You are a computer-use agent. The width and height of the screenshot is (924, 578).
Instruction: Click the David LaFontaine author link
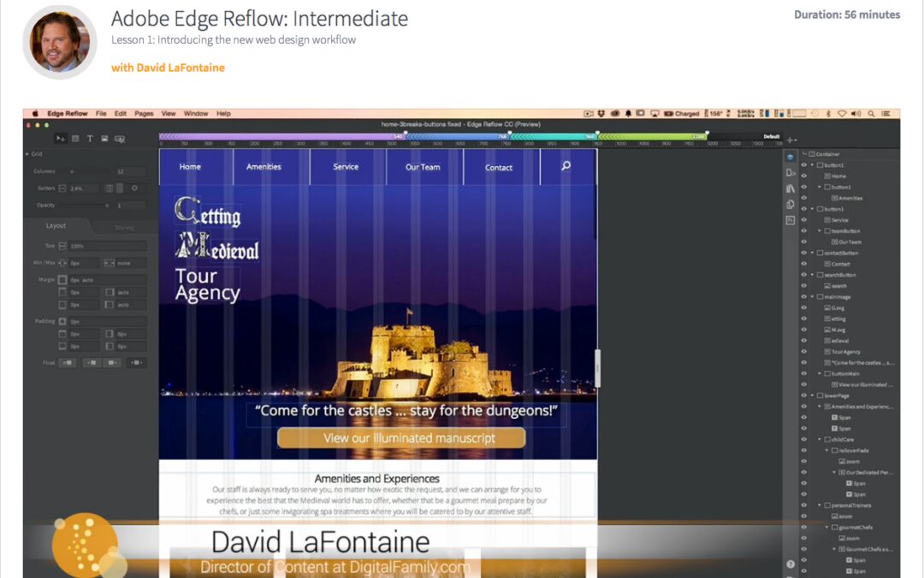pos(168,68)
